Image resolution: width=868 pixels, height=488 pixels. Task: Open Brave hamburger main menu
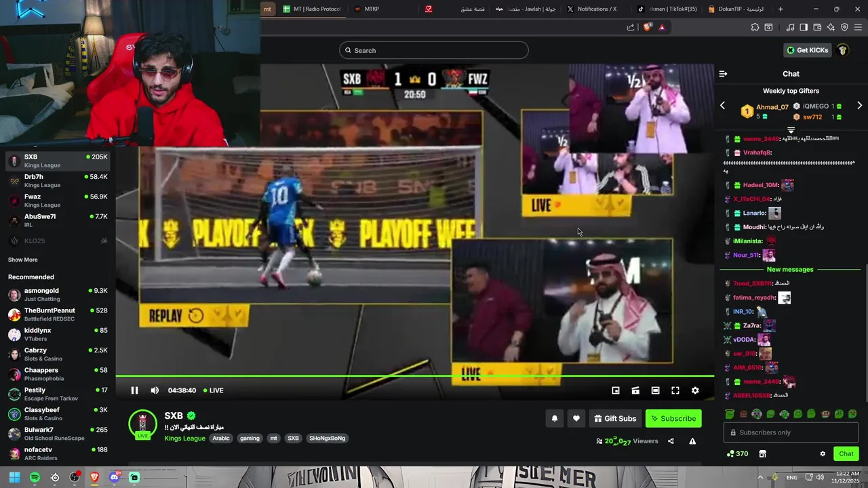858,27
